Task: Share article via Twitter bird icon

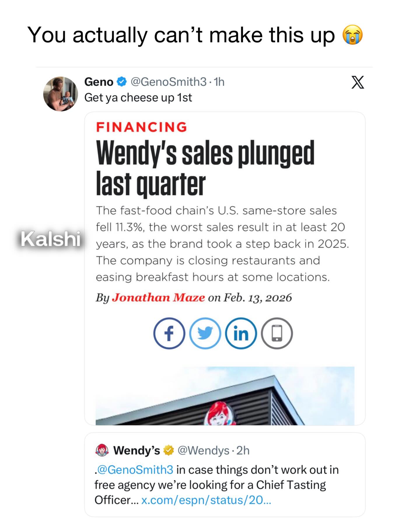Action: (x=205, y=333)
